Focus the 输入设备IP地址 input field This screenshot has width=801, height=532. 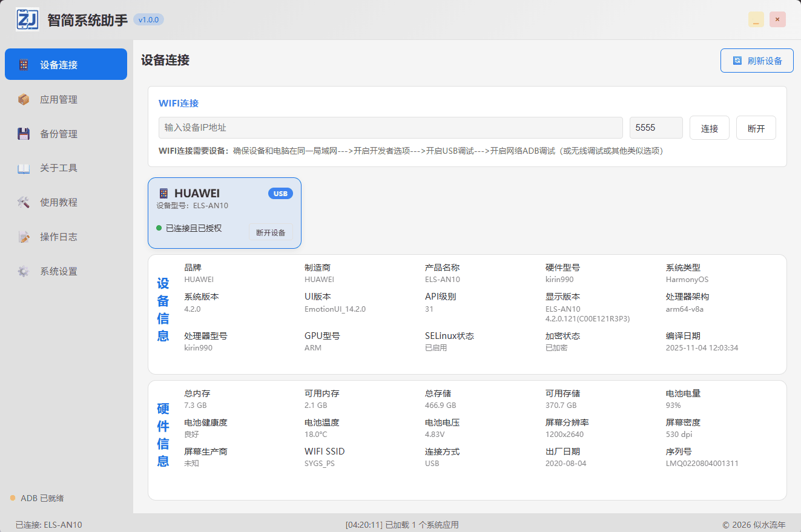[x=391, y=128]
